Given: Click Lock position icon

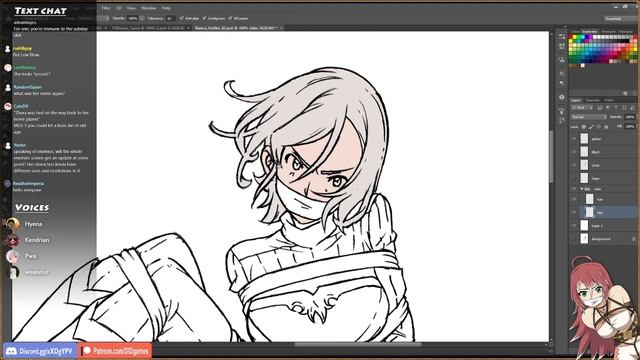Looking at the screenshot, I should 599,127.
